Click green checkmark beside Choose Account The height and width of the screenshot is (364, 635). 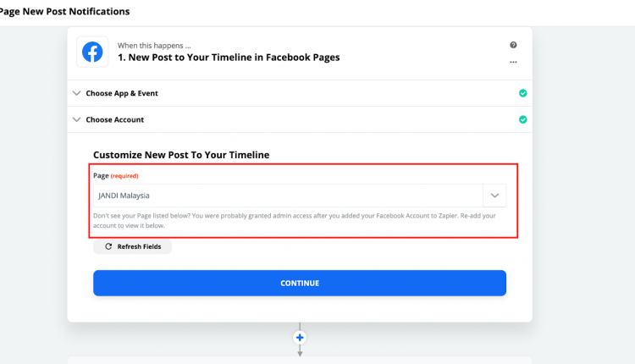coord(523,119)
